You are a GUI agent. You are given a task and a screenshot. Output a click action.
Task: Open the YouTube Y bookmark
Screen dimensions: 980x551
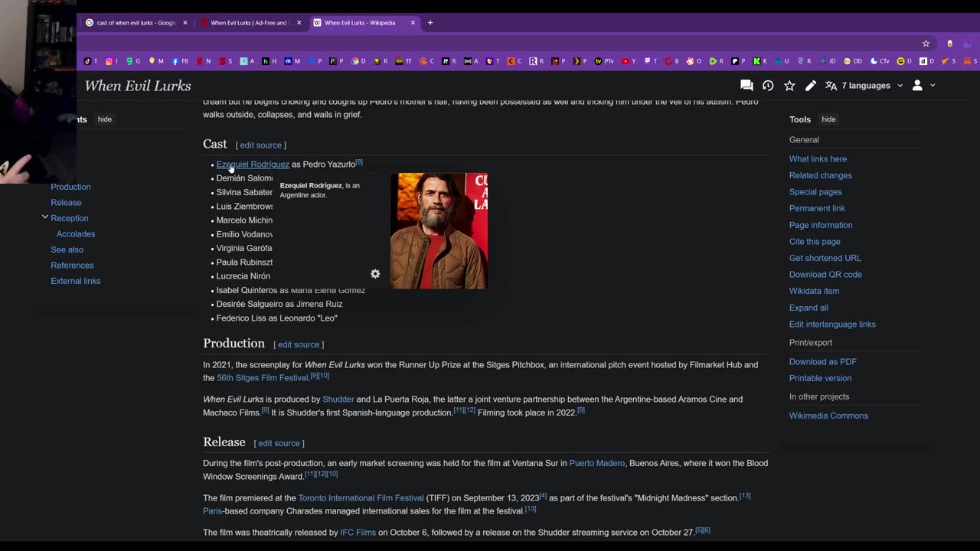629,61
